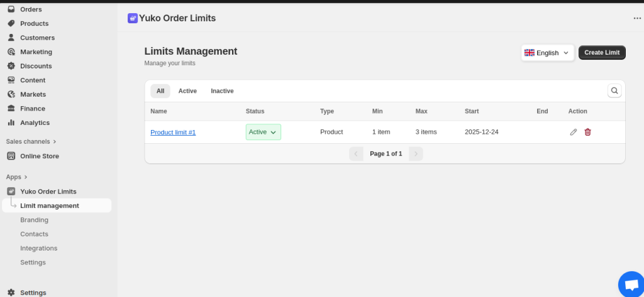Screen dimensions: 644x297
Task: Click the "Manage your limits" subtitle
Action: pos(170,63)
